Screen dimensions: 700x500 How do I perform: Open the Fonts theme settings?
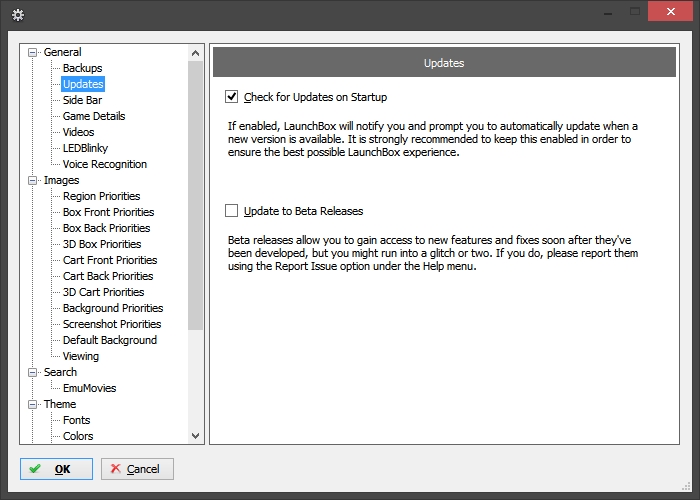[76, 420]
